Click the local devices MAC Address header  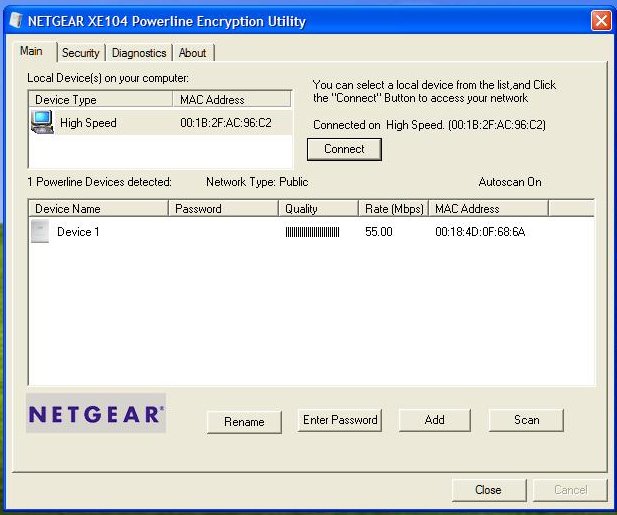[232, 100]
